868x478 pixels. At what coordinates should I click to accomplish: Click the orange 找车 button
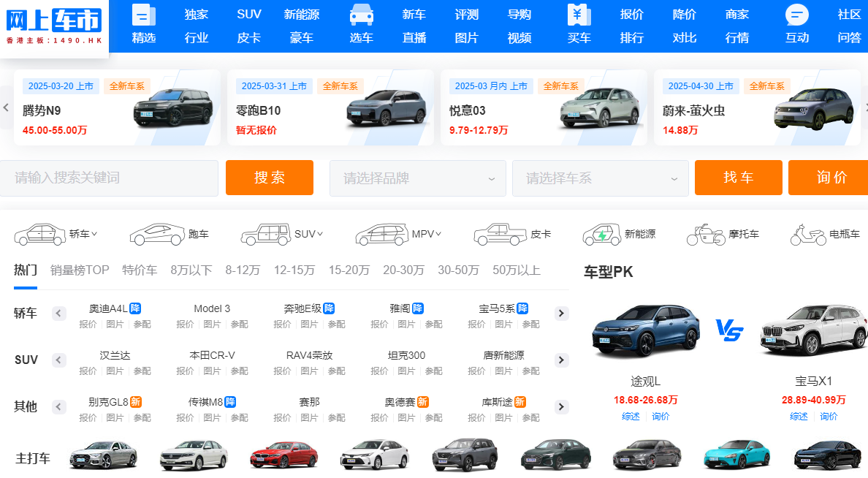tap(739, 178)
